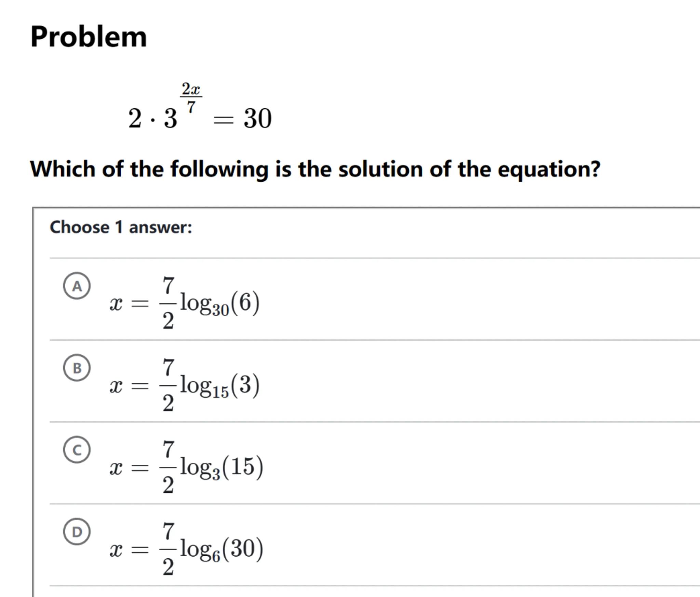Click the "Problem" heading
Image resolution: width=700 pixels, height=597 pixels.
coord(89,37)
